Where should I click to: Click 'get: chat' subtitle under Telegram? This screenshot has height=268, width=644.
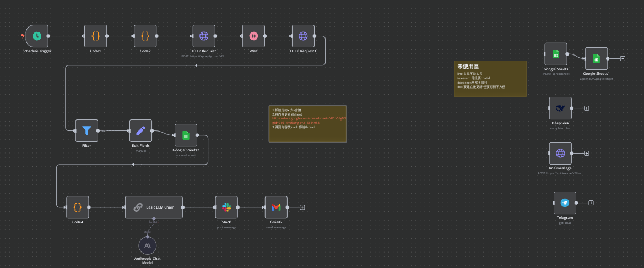[565, 222]
